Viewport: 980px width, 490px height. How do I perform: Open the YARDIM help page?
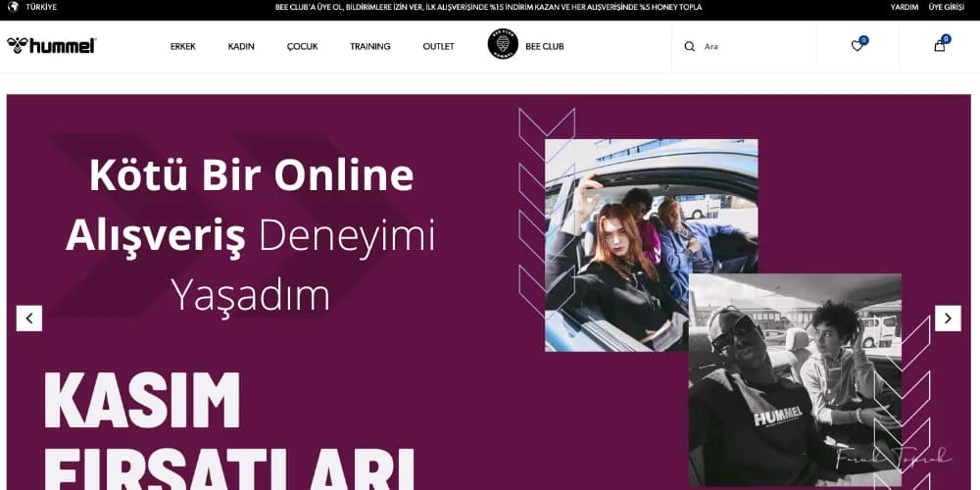[x=905, y=8]
